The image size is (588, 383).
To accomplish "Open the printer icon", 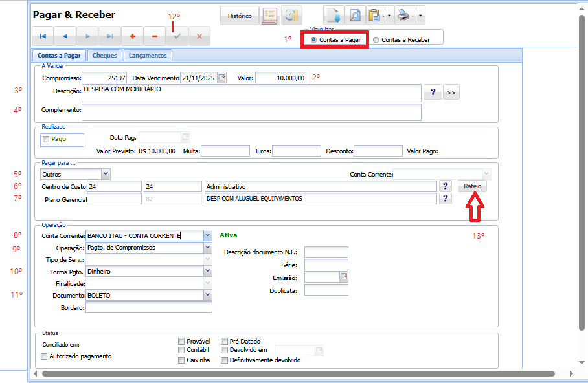I will [x=403, y=14].
